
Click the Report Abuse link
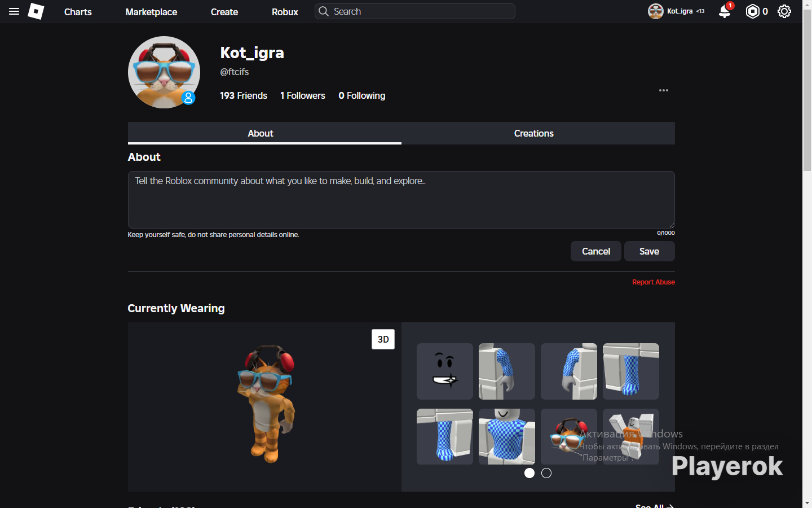654,282
